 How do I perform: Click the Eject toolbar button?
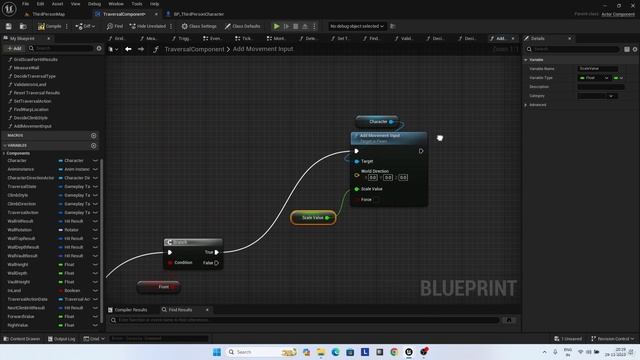click(x=305, y=26)
